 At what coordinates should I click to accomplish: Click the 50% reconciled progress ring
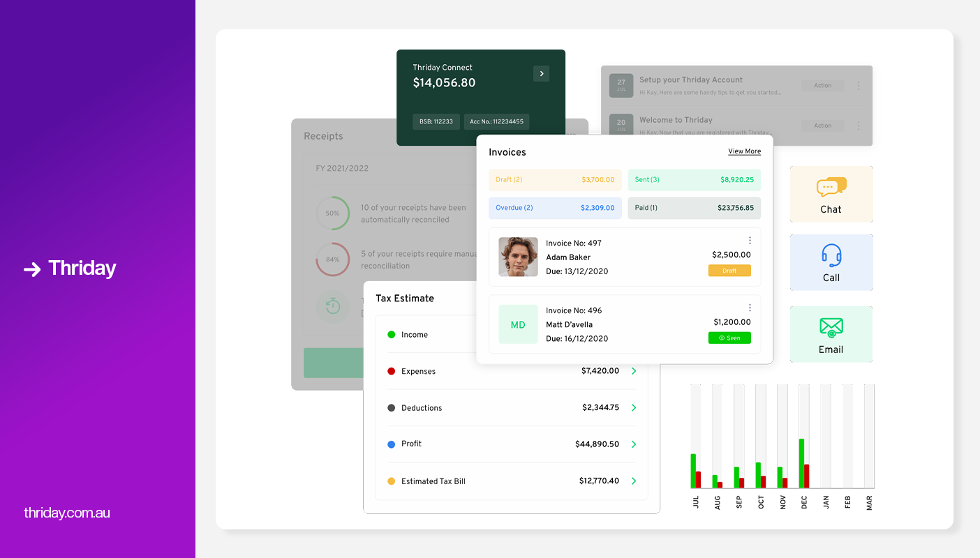pyautogui.click(x=333, y=213)
